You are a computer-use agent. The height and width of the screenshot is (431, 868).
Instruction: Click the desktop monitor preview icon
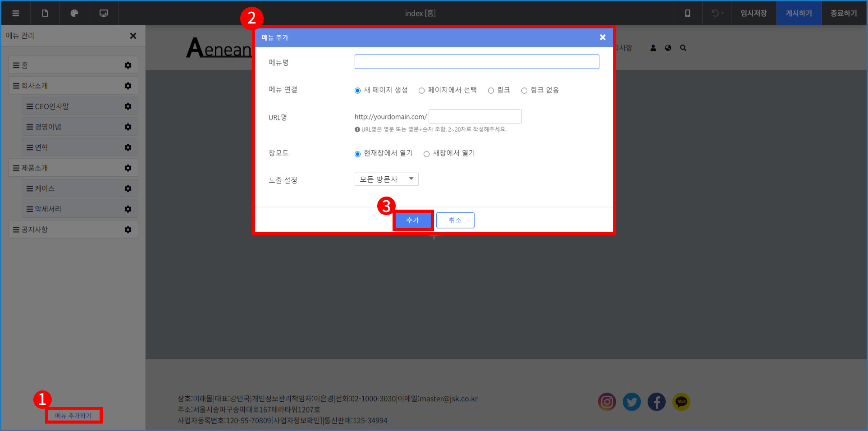point(104,13)
